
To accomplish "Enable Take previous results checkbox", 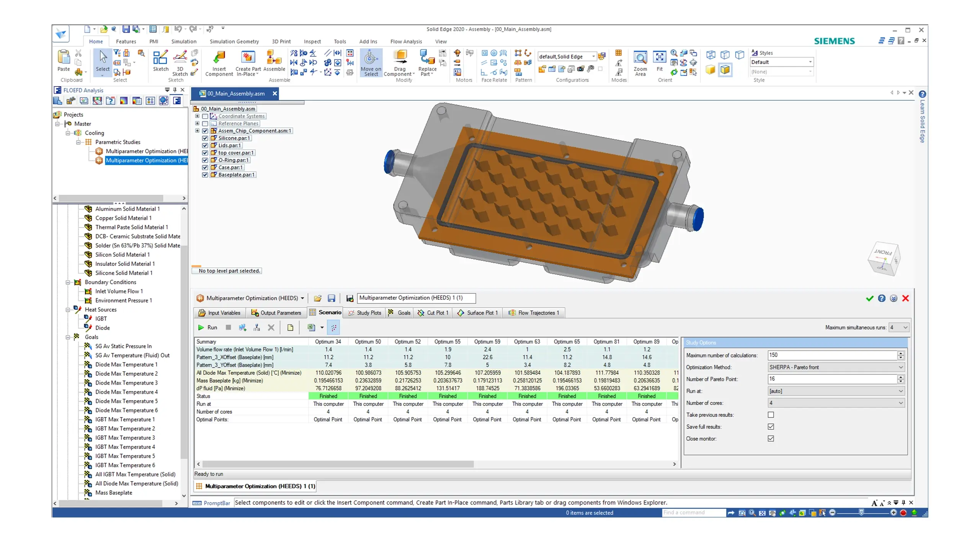I will [x=771, y=415].
